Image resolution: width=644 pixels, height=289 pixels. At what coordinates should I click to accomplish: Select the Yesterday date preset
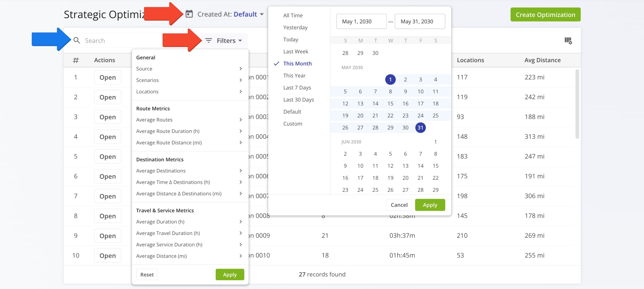pyautogui.click(x=295, y=27)
